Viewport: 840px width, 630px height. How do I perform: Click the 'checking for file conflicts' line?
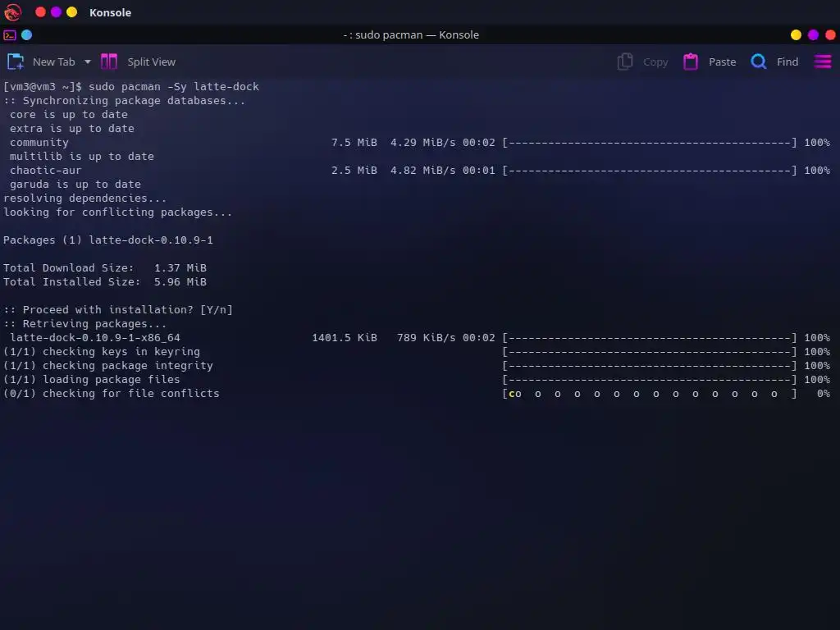pos(112,393)
